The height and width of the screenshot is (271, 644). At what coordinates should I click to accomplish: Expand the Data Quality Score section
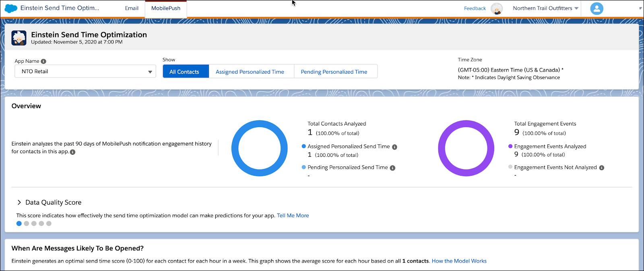coord(19,203)
